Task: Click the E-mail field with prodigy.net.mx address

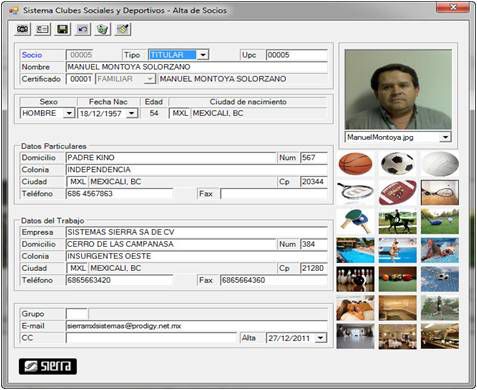Action: 197,326
